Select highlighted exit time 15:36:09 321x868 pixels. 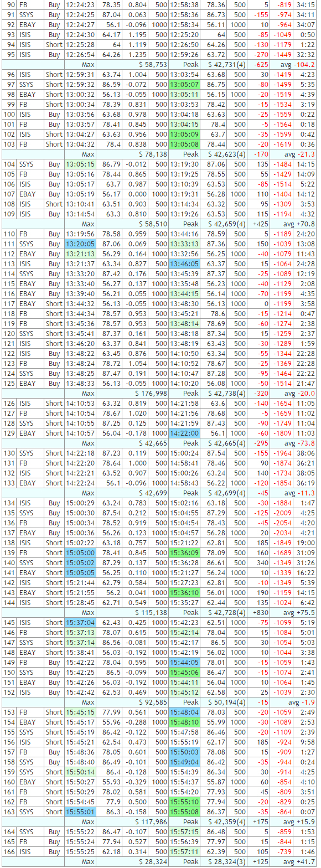tap(184, 552)
